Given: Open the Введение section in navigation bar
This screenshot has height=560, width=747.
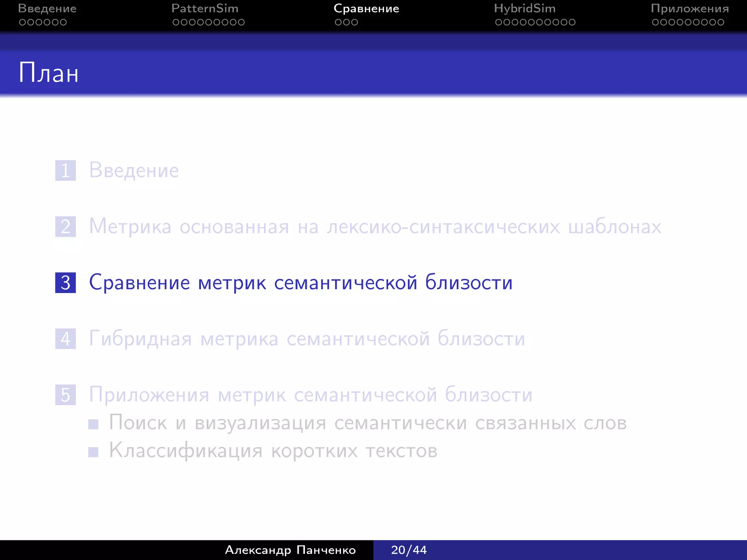Looking at the screenshot, I should tap(47, 8).
